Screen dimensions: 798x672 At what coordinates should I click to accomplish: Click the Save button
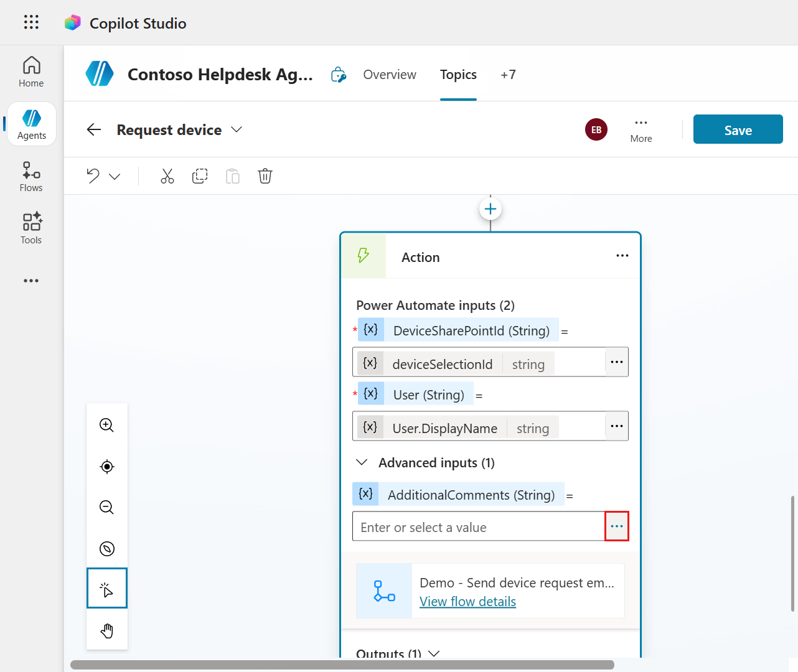click(738, 129)
